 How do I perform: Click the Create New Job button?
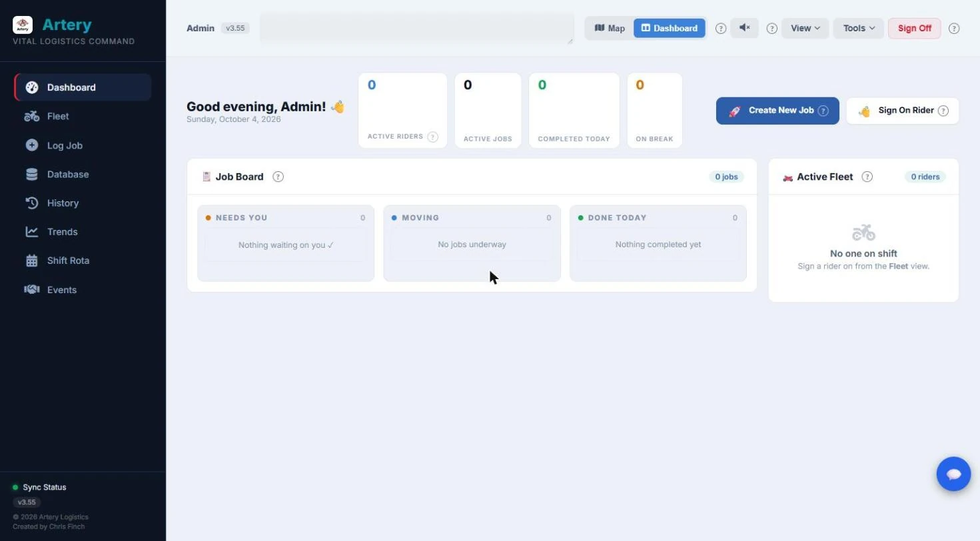(777, 111)
